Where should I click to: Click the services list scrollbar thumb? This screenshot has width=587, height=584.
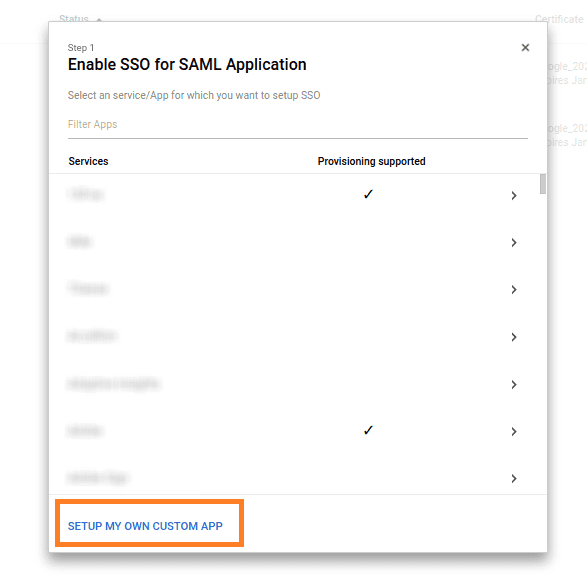[x=542, y=184]
